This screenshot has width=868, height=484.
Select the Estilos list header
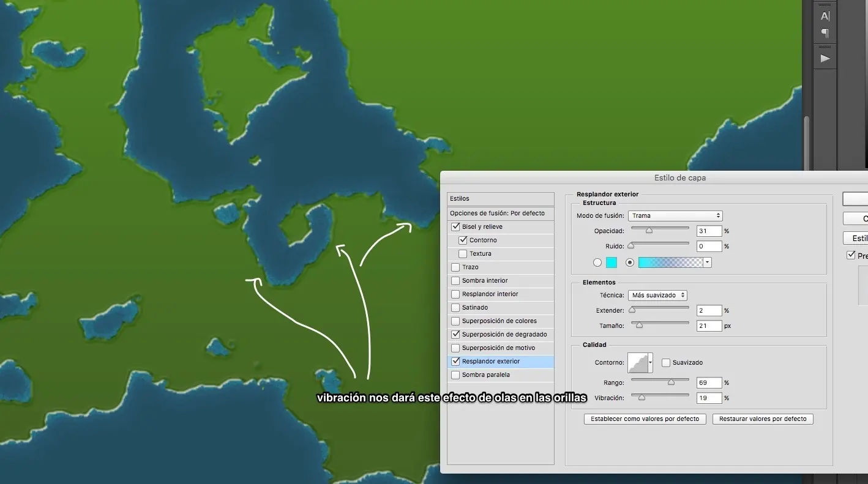501,198
